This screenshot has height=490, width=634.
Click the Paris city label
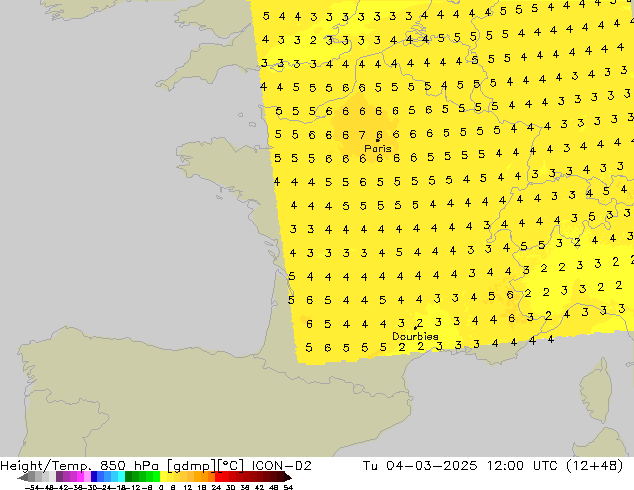pyautogui.click(x=378, y=148)
